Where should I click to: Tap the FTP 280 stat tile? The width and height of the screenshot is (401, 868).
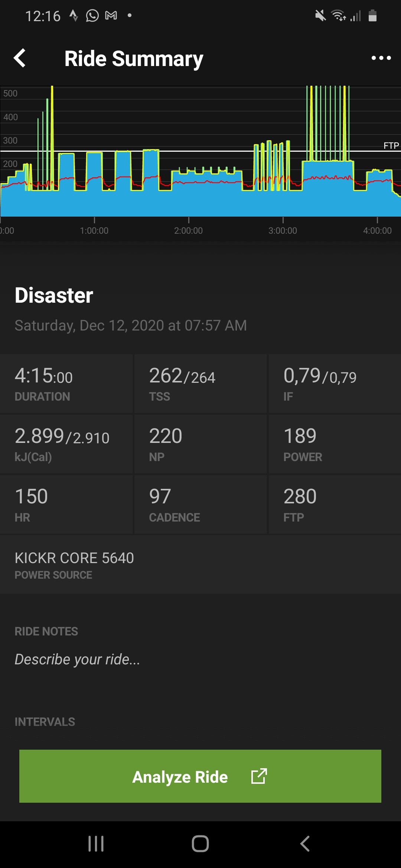point(335,504)
